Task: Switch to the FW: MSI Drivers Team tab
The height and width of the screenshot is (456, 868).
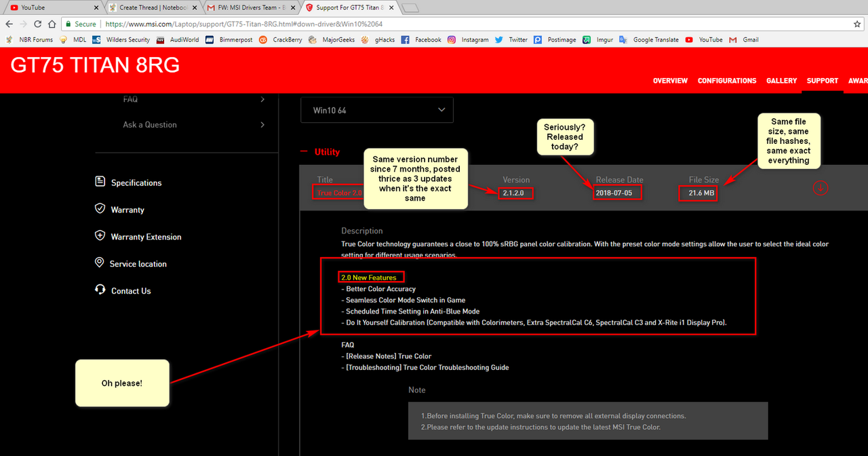Action: click(x=252, y=7)
